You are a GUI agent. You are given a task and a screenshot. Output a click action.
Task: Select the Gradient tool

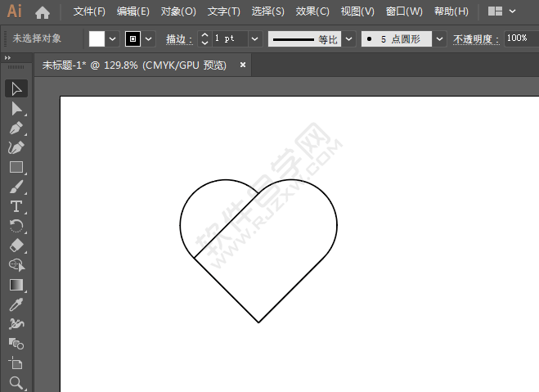[16, 285]
